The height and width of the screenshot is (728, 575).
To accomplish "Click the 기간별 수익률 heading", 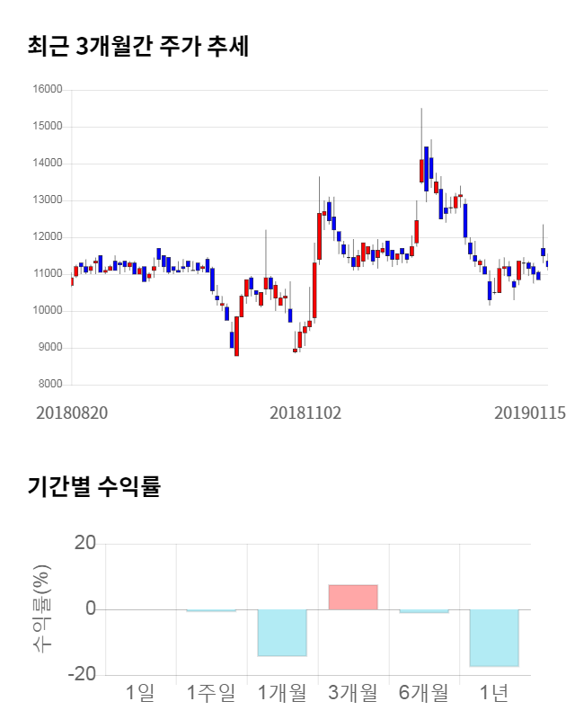I will (93, 487).
